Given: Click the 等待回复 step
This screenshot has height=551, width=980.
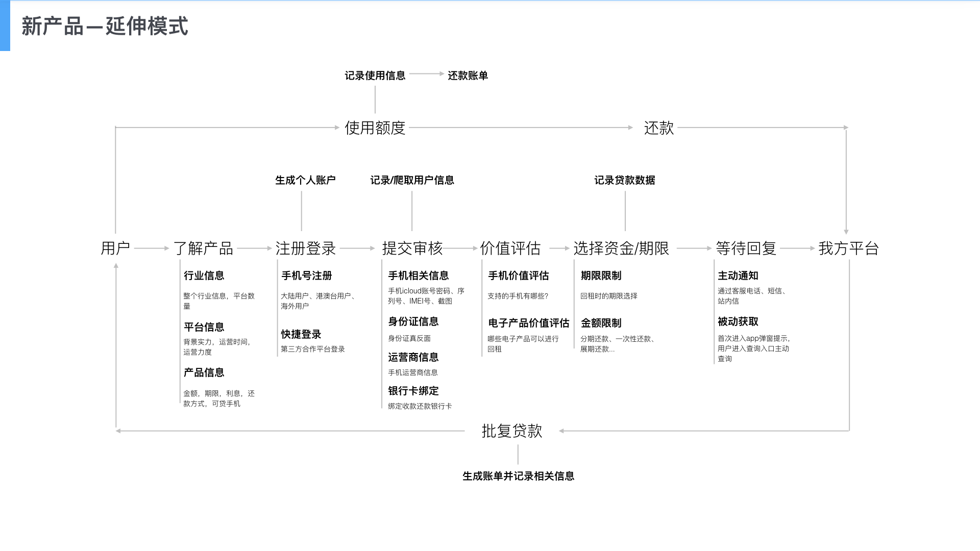Looking at the screenshot, I should [746, 248].
